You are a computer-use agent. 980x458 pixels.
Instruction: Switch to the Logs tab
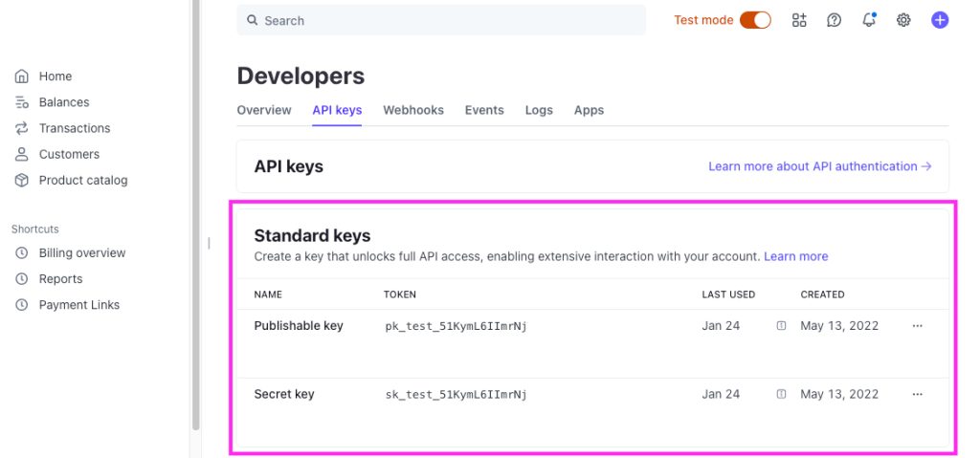tap(539, 110)
